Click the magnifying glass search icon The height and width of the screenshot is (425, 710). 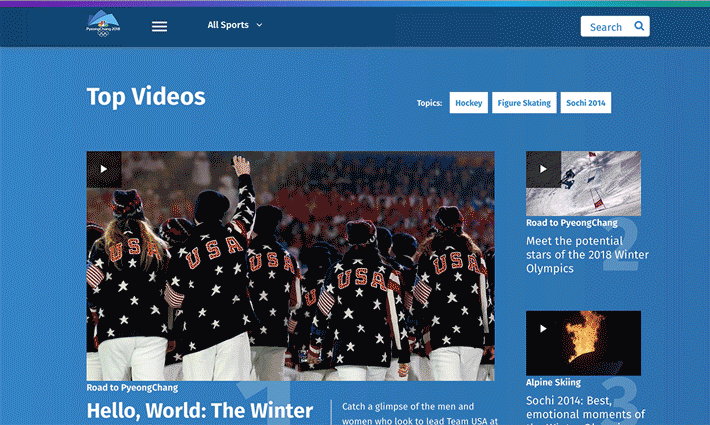[x=639, y=26]
